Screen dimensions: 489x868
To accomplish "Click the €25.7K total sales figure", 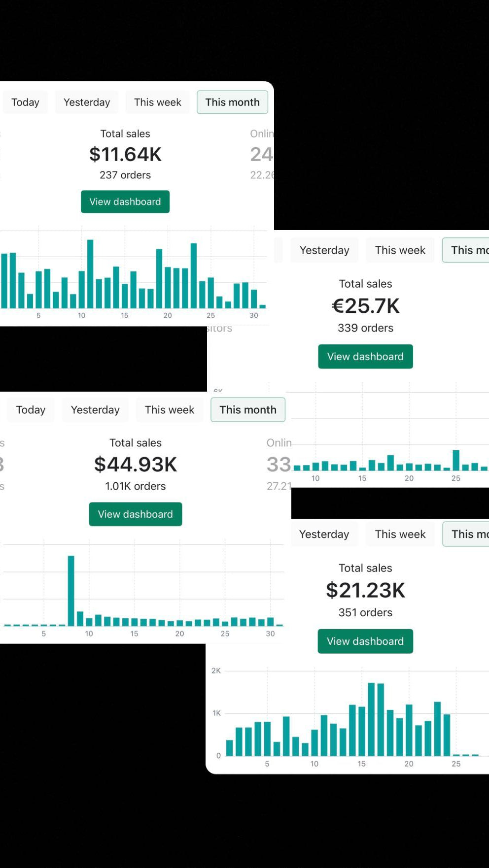I will [365, 306].
